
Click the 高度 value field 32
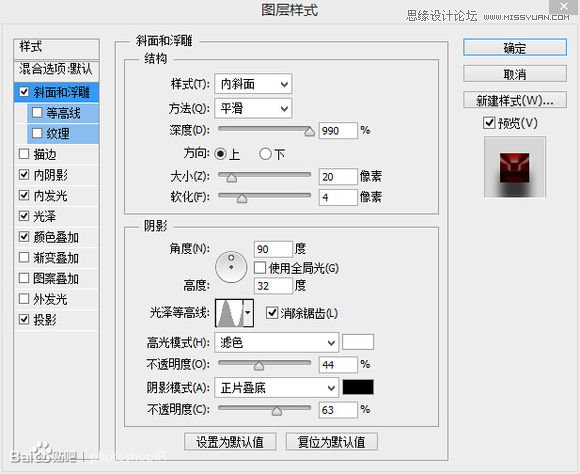(x=273, y=286)
